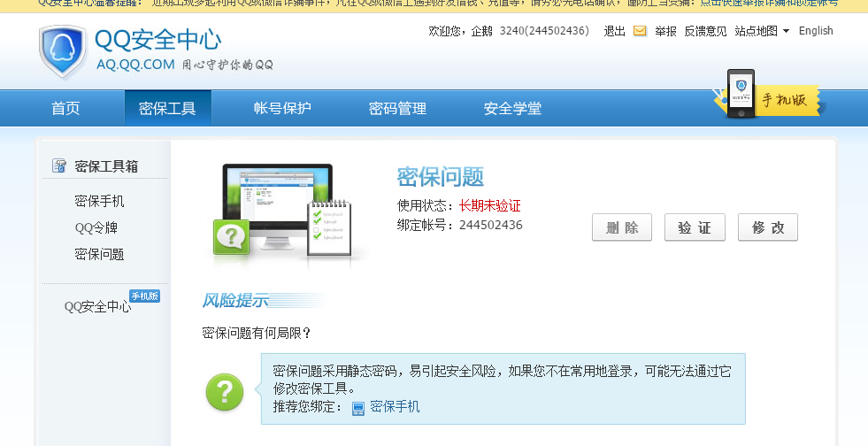Open the 安全学堂 navigation tab
868x446 pixels.
pyautogui.click(x=512, y=108)
